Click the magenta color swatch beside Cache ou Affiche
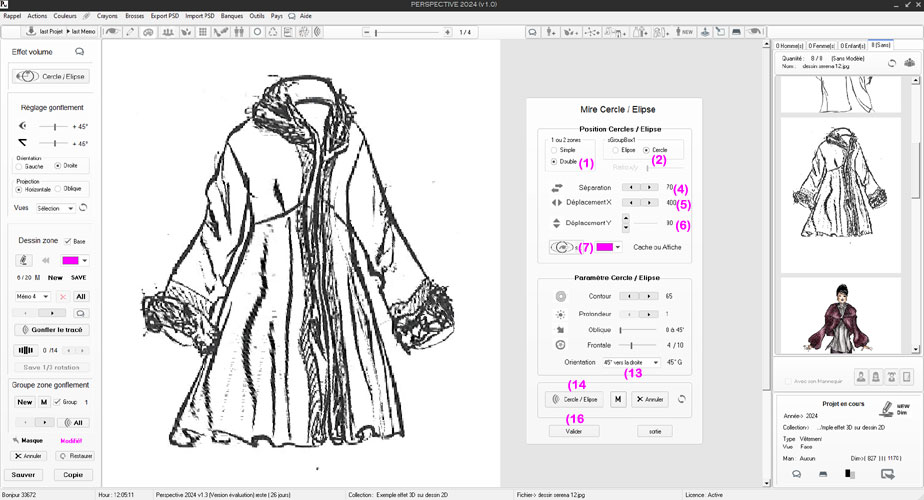This screenshot has width=924, height=500. [x=604, y=246]
